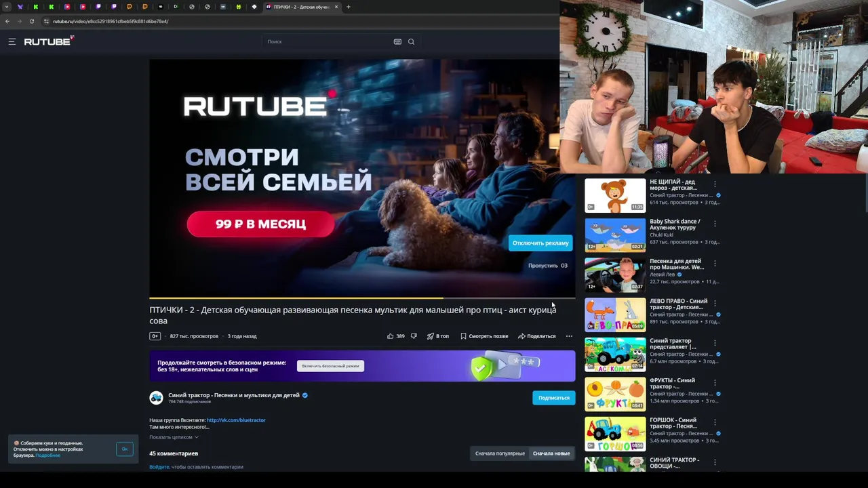The width and height of the screenshot is (868, 488).
Task: Like the video with 389 likes
Action: pos(396,336)
